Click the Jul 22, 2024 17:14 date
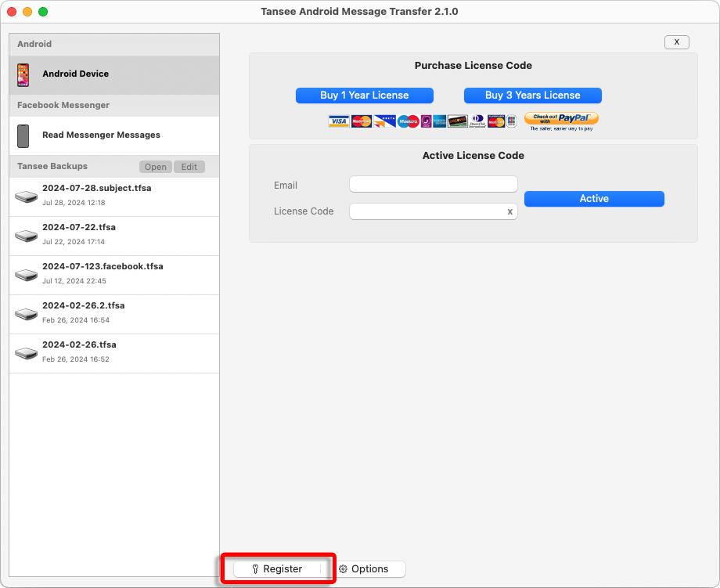720x588 pixels. point(74,242)
